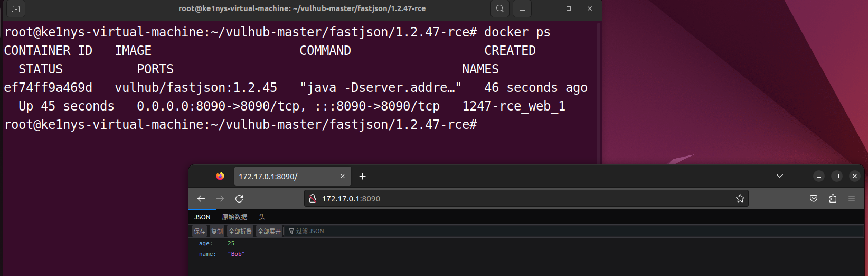Image resolution: width=868 pixels, height=276 pixels.
Task: Open the terminal hamburger menu
Action: (x=522, y=8)
